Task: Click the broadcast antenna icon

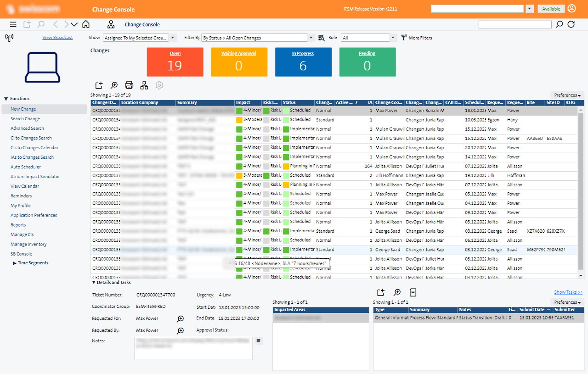Action: [x=9, y=38]
